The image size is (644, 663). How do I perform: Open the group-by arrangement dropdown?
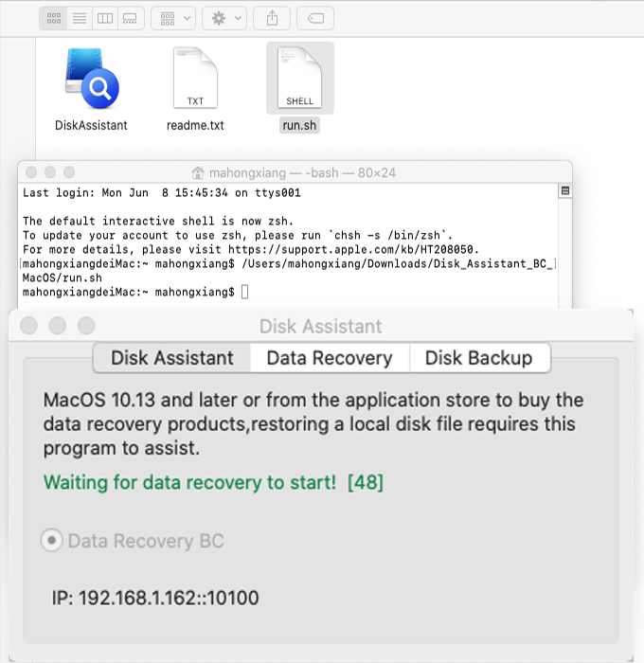pyautogui.click(x=173, y=18)
